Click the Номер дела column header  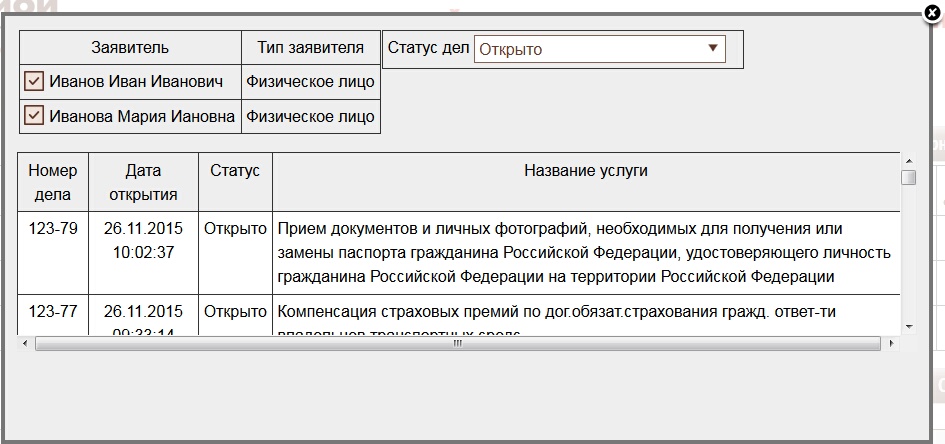[53, 181]
